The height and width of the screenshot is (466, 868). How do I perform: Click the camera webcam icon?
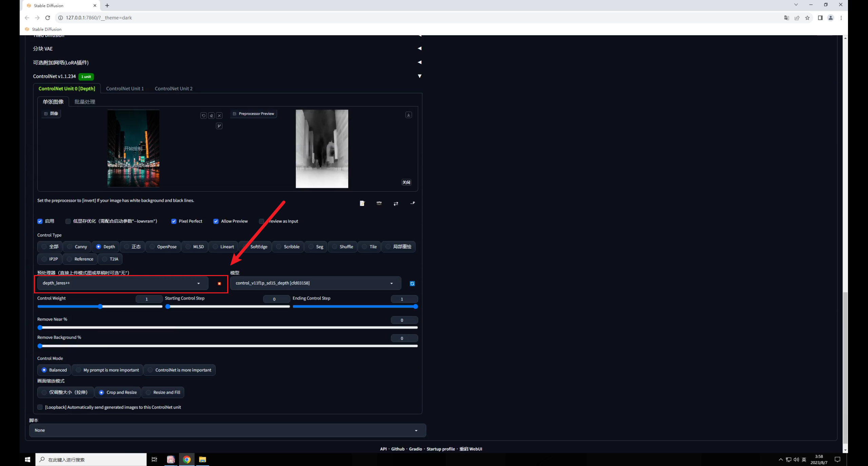(x=379, y=203)
